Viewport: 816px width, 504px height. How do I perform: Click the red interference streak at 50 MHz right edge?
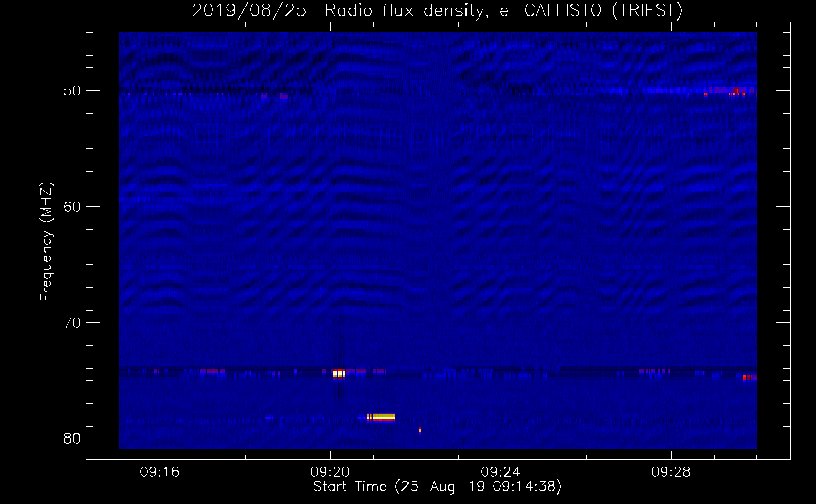coord(730,92)
